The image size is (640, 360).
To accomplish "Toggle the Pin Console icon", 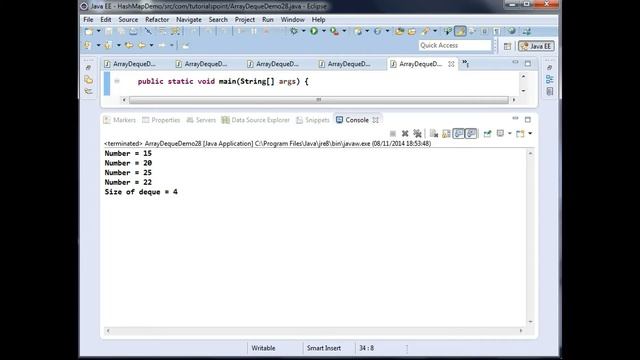I will click(x=487, y=133).
